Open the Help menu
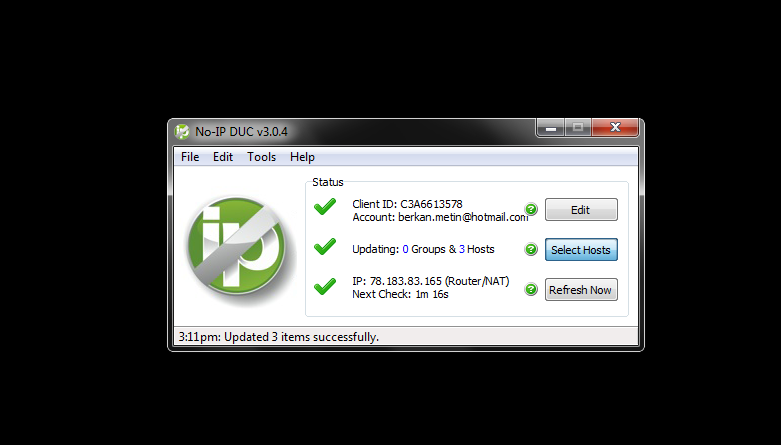The width and height of the screenshot is (781, 445). (x=302, y=157)
